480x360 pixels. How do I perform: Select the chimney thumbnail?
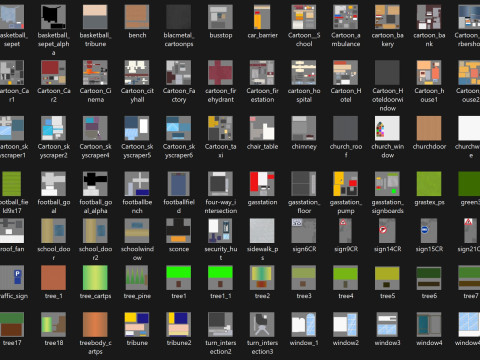tap(304, 128)
